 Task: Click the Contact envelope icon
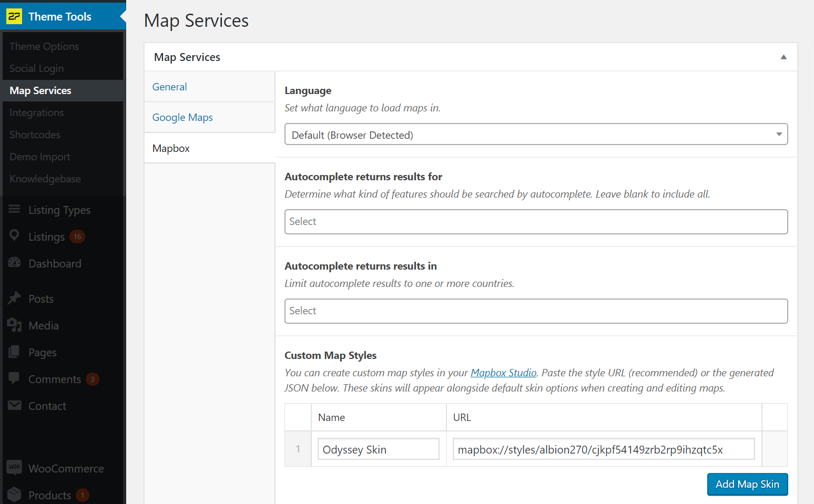pyautogui.click(x=14, y=406)
